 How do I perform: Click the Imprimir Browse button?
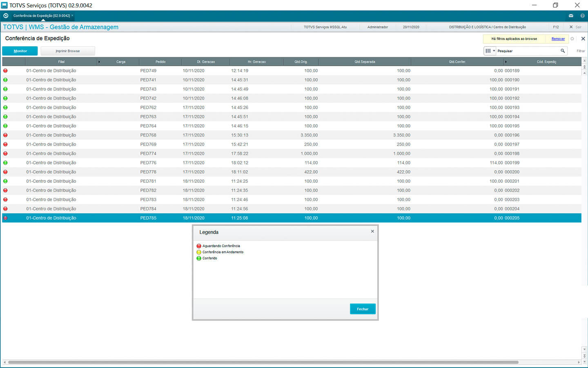[68, 51]
